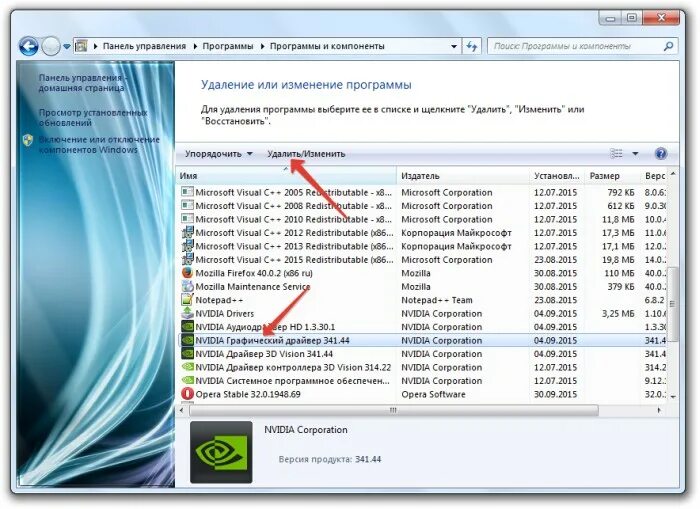This screenshot has height=509, width=700.
Task: Open recent pages dropdown beside navigation arrows
Action: click(67, 46)
